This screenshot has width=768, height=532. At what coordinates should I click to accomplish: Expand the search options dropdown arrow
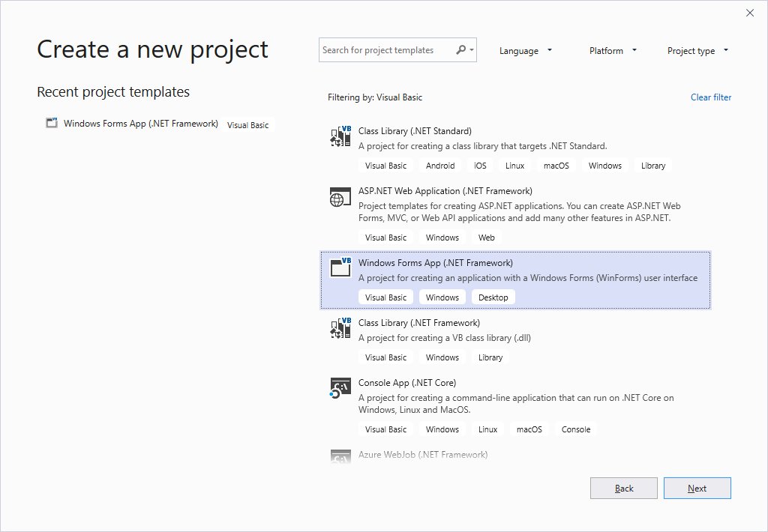pyautogui.click(x=472, y=50)
